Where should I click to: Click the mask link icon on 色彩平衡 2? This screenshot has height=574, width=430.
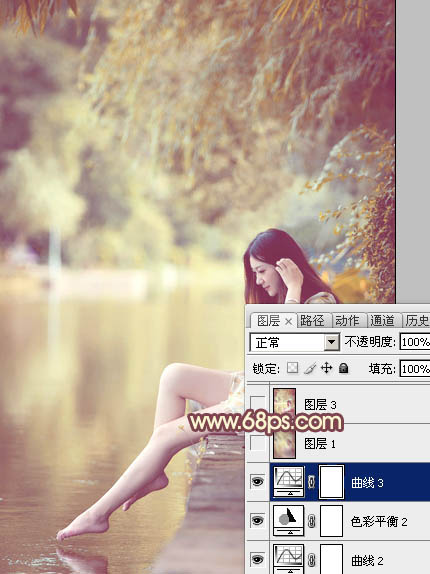(x=311, y=521)
